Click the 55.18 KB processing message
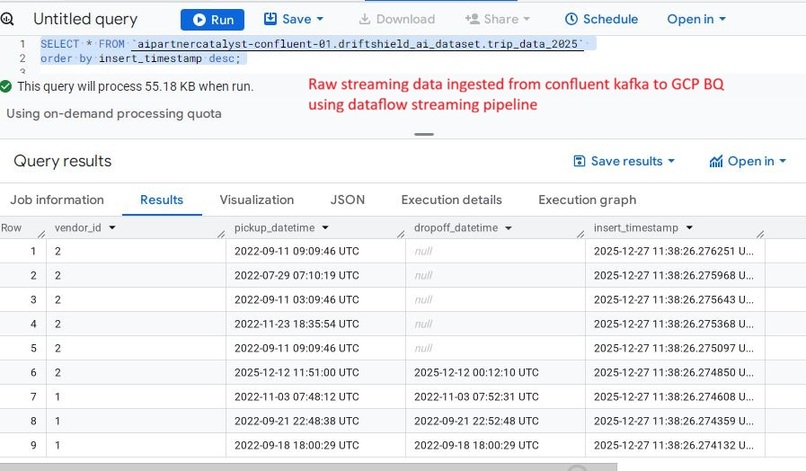806x471 pixels. tap(135, 86)
